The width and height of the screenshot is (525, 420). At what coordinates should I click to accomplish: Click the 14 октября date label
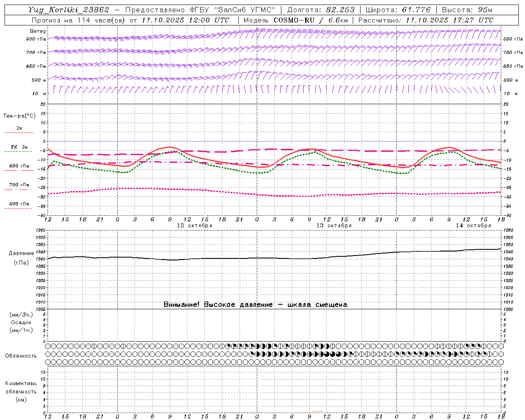click(x=473, y=226)
